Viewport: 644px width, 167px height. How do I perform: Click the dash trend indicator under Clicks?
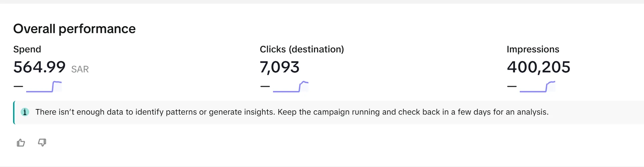(x=265, y=87)
